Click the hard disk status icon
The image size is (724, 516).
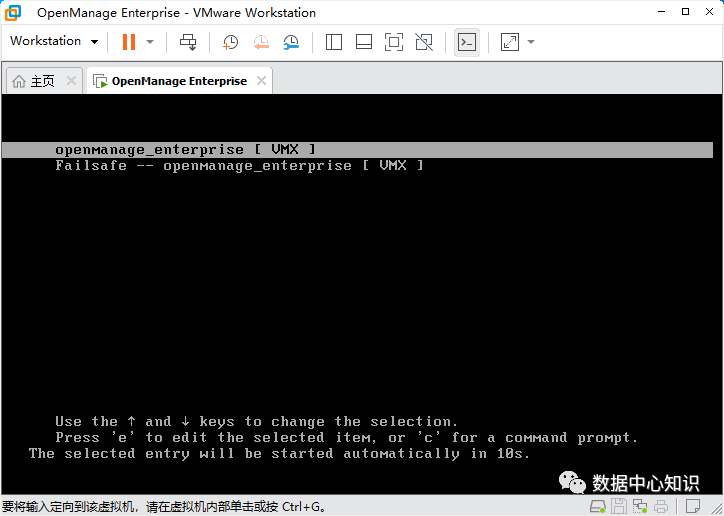pos(598,506)
